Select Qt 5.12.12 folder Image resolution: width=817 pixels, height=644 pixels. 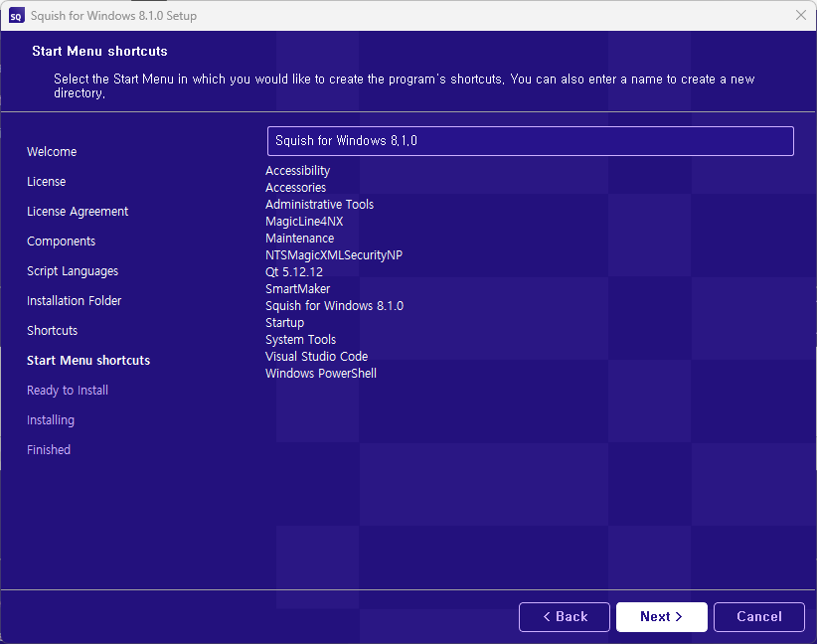coord(294,272)
